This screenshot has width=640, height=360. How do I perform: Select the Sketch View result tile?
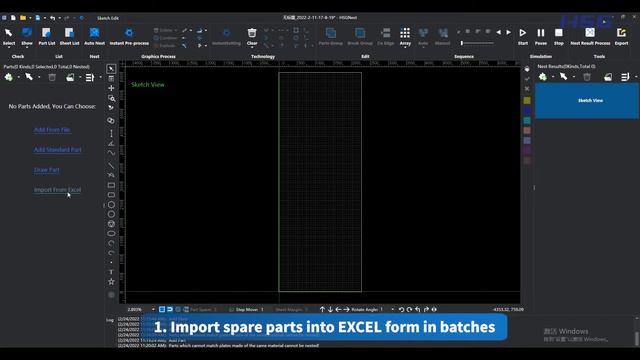[x=587, y=101]
